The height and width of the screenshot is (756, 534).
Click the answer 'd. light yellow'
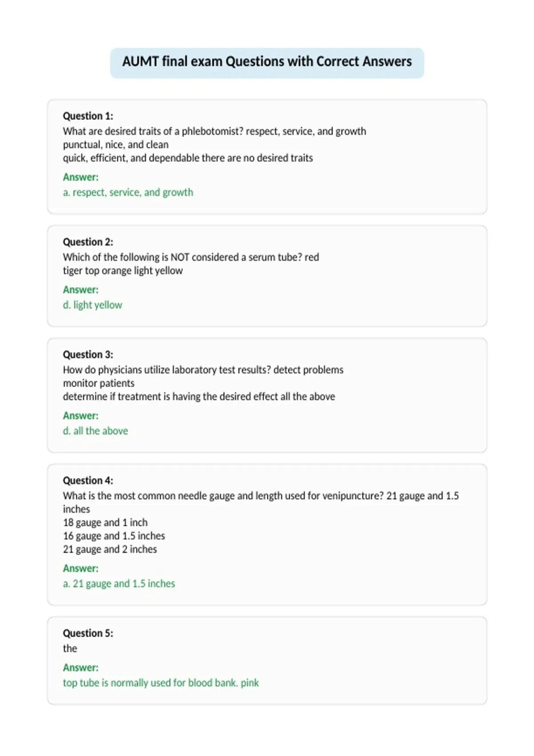tap(93, 305)
